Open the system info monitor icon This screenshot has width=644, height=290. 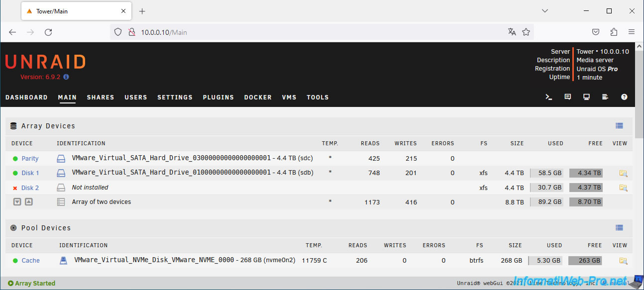pyautogui.click(x=587, y=97)
